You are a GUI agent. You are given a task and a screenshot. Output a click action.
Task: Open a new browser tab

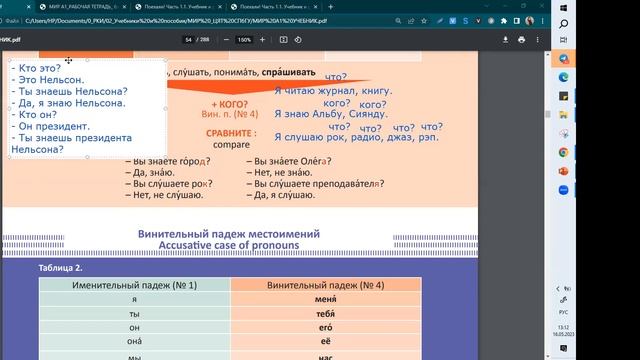point(331,7)
